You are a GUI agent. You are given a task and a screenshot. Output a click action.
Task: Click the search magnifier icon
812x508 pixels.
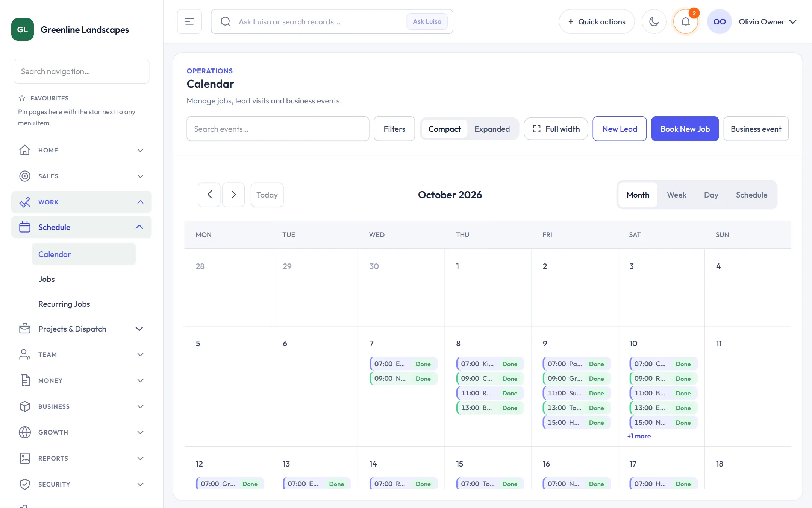[225, 22]
